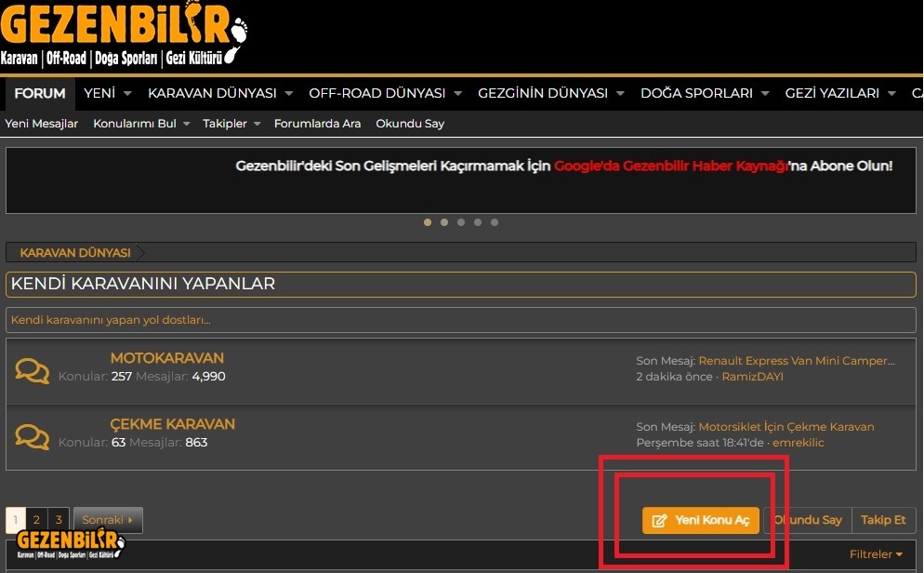
Task: Click the Gezenbilir logo in header
Action: click(x=124, y=33)
